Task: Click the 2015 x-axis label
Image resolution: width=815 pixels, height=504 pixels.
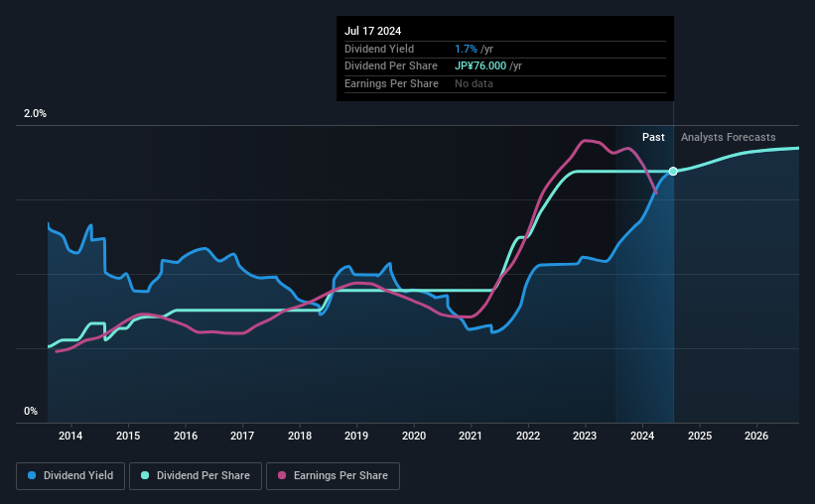Action: [x=128, y=436]
